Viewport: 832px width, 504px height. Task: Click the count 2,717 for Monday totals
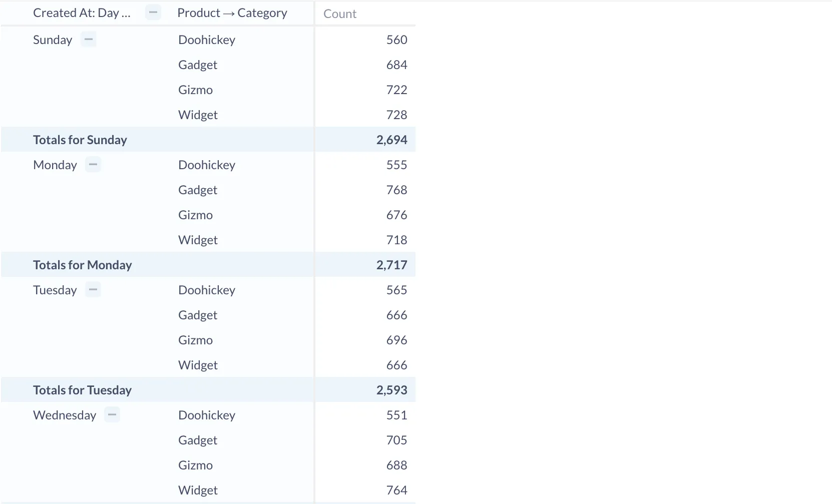click(x=392, y=264)
